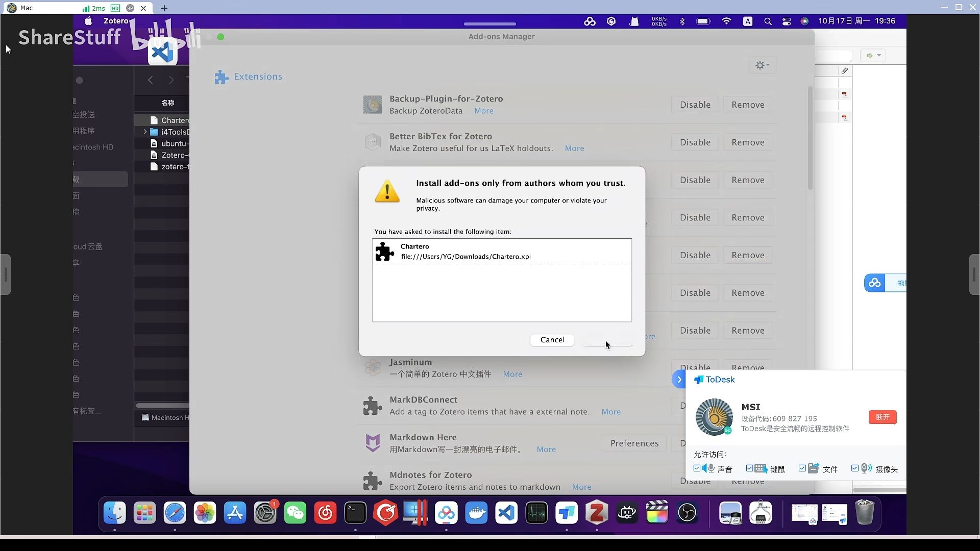Click paperclip attachment column header in Zotero
Viewport: 980px width, 551px height.
click(845, 71)
